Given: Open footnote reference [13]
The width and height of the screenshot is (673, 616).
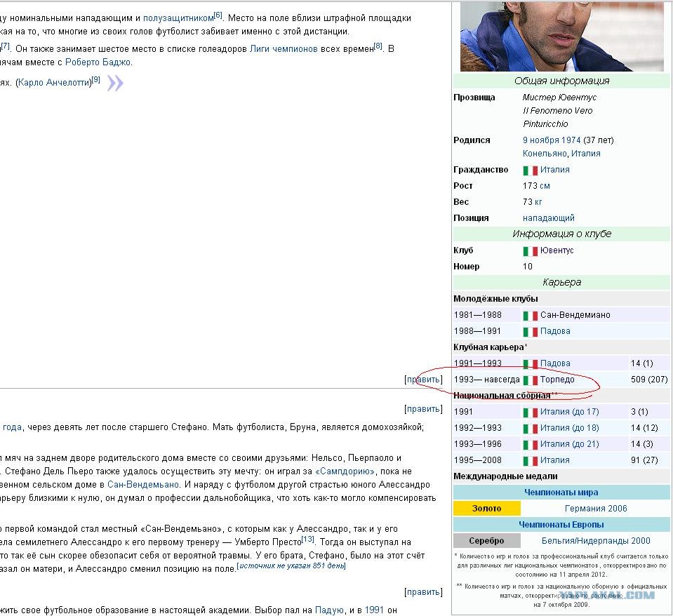Looking at the screenshot, I should (307, 540).
